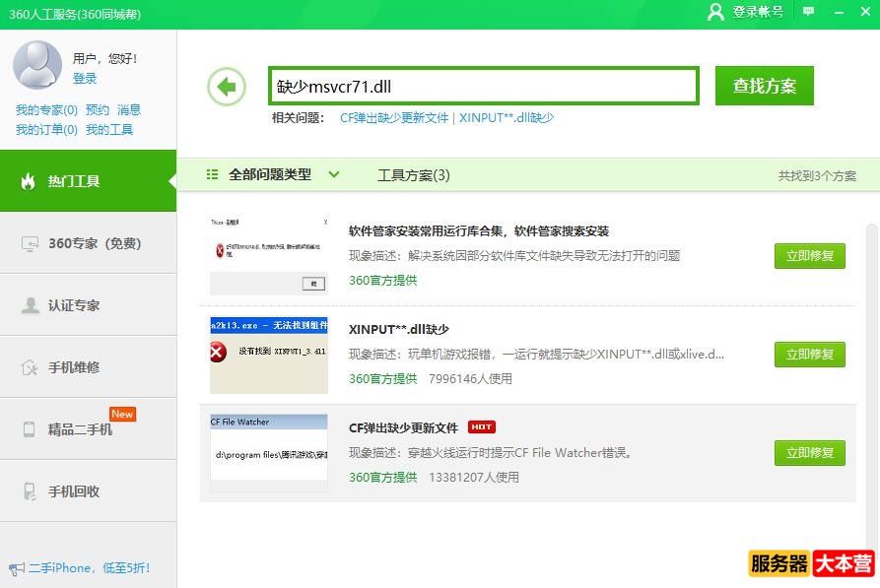Image resolution: width=880 pixels, height=588 pixels.
Task: Click description 穿越火线运行时提示CF File Watcher错误
Action: pos(519,453)
